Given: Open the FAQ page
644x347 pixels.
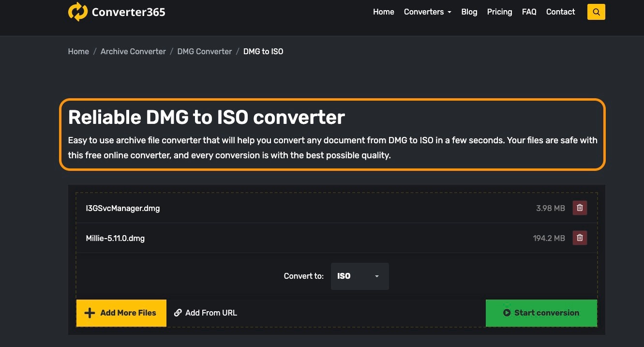Looking at the screenshot, I should click(x=529, y=12).
